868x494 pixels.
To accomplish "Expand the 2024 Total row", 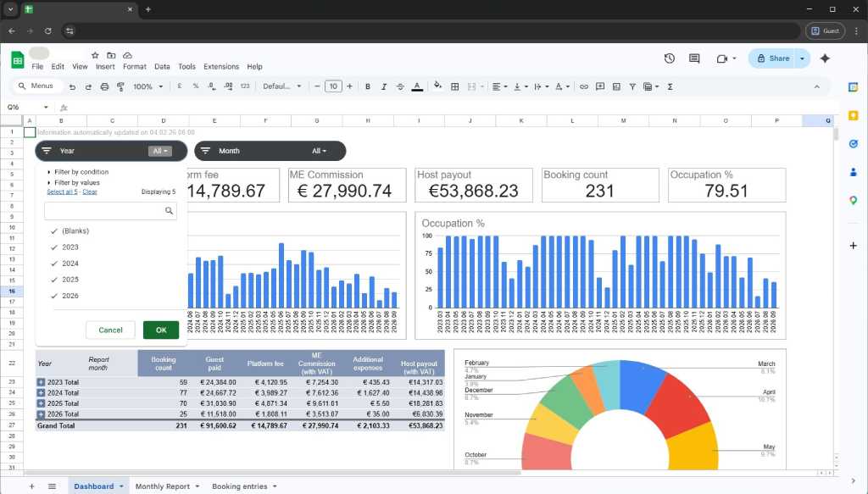I will tap(41, 393).
